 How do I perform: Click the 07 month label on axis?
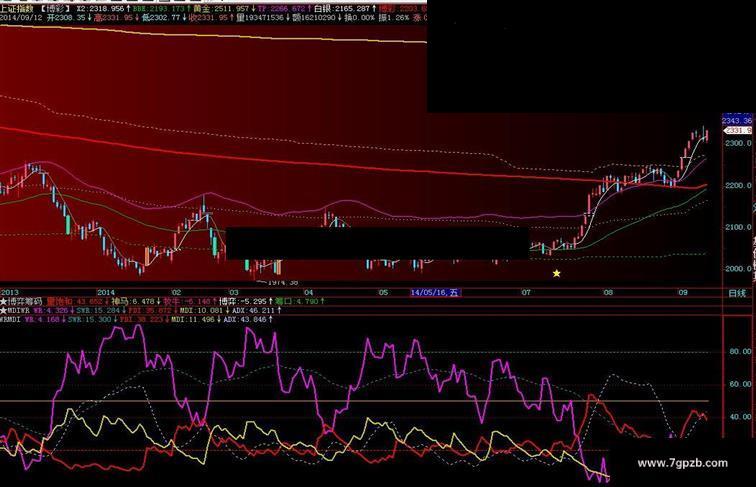[x=526, y=292]
